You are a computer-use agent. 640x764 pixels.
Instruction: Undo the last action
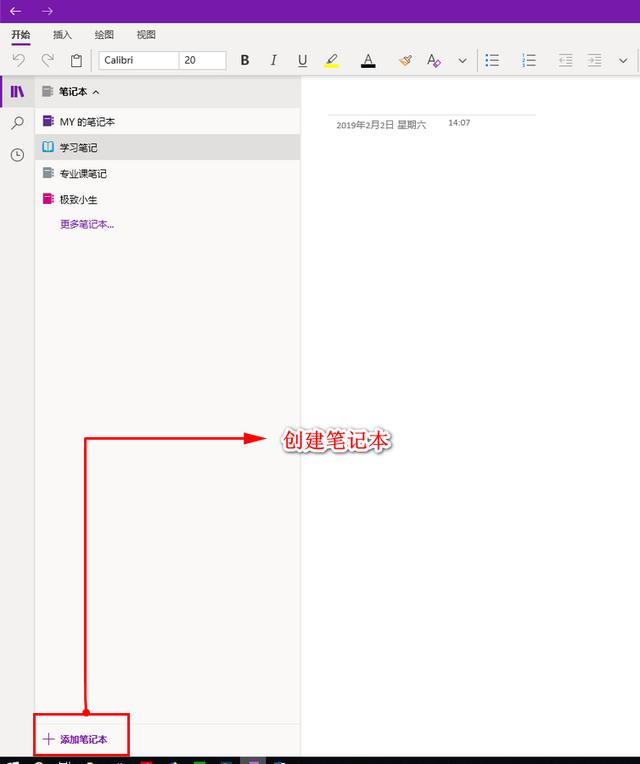pyautogui.click(x=19, y=60)
